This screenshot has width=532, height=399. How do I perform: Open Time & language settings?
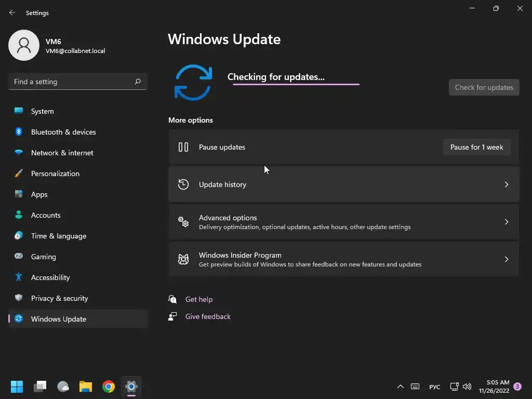(78, 236)
